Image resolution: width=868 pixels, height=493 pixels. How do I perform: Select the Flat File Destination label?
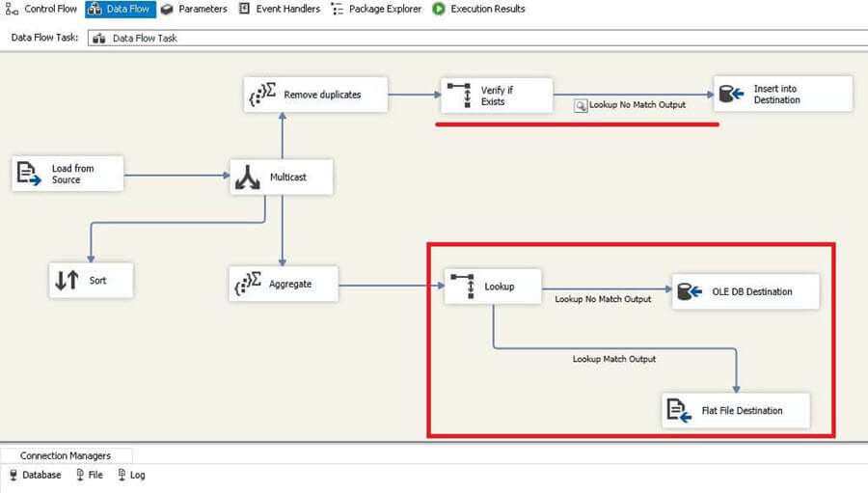[x=742, y=410]
